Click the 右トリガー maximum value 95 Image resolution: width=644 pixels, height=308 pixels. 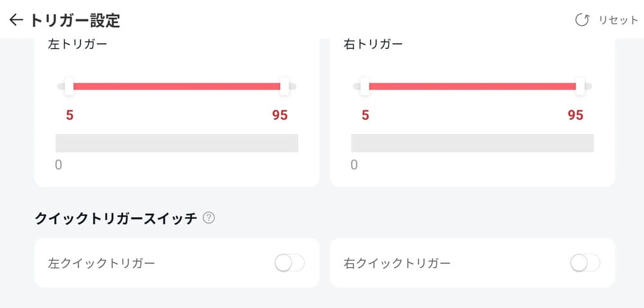[575, 115]
